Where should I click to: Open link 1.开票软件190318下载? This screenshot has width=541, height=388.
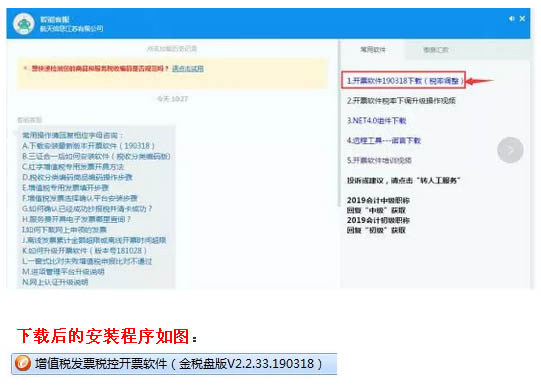404,81
